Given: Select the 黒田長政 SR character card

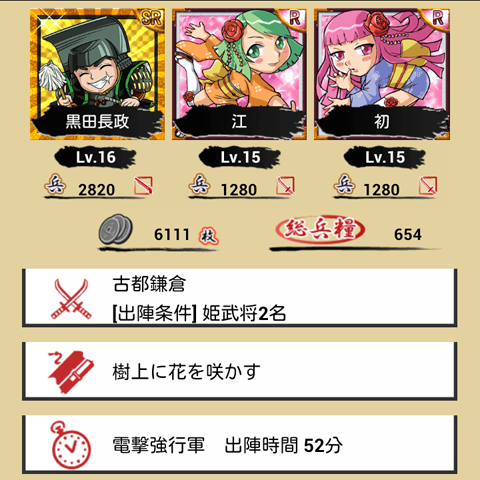Looking at the screenshot, I should tap(97, 74).
